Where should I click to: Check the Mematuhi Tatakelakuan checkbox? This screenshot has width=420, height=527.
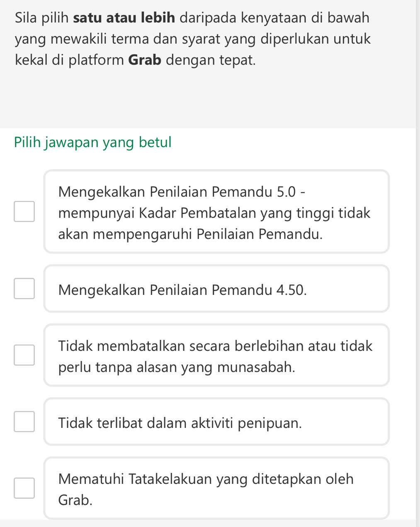(x=24, y=488)
